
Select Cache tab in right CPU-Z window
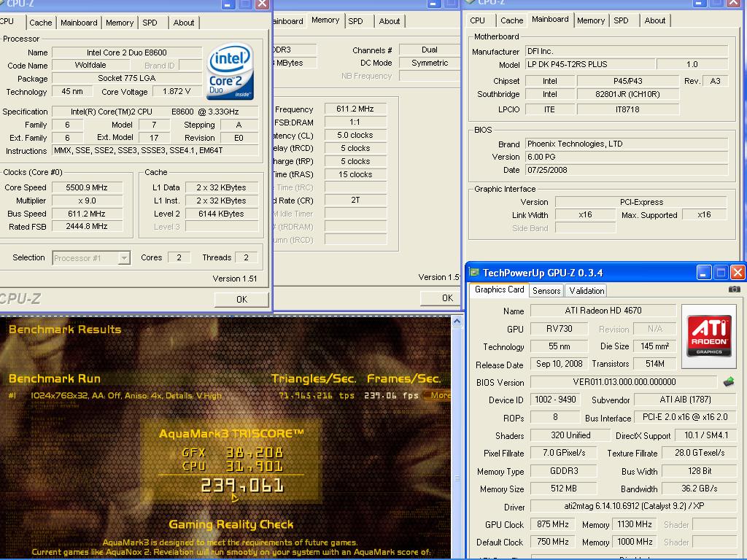(511, 20)
